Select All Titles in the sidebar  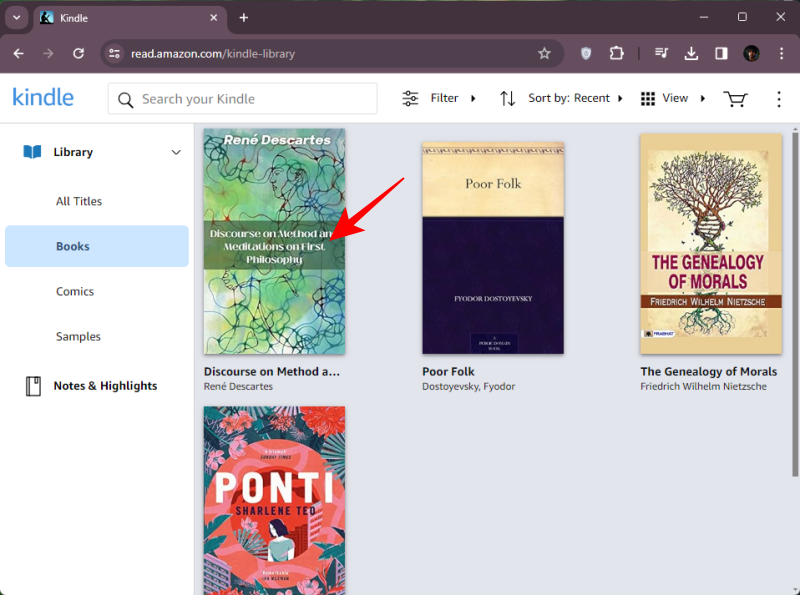[x=79, y=201]
